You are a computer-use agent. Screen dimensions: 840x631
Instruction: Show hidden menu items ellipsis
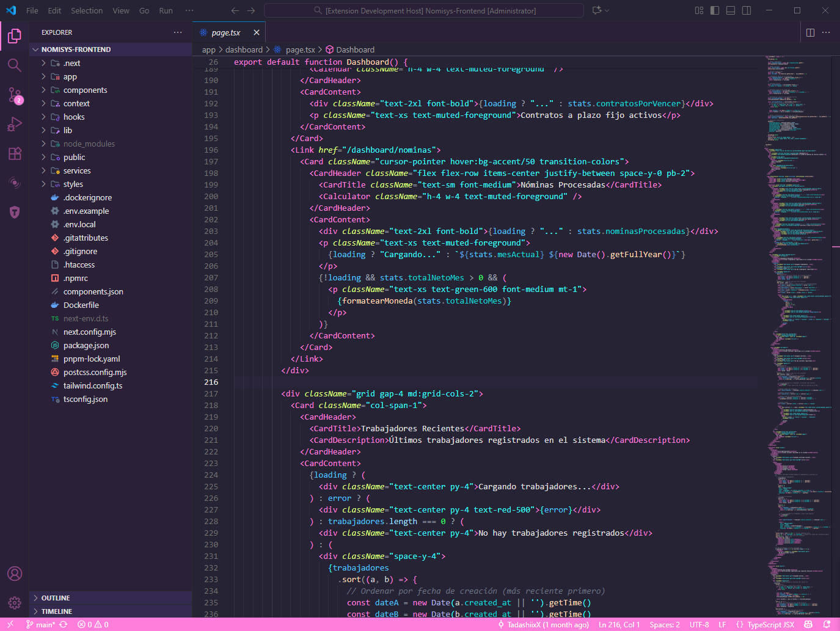(189, 10)
